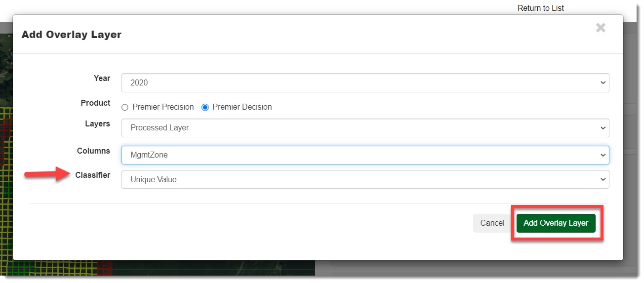Click the chevron arrow on Classifier select

pos(603,180)
